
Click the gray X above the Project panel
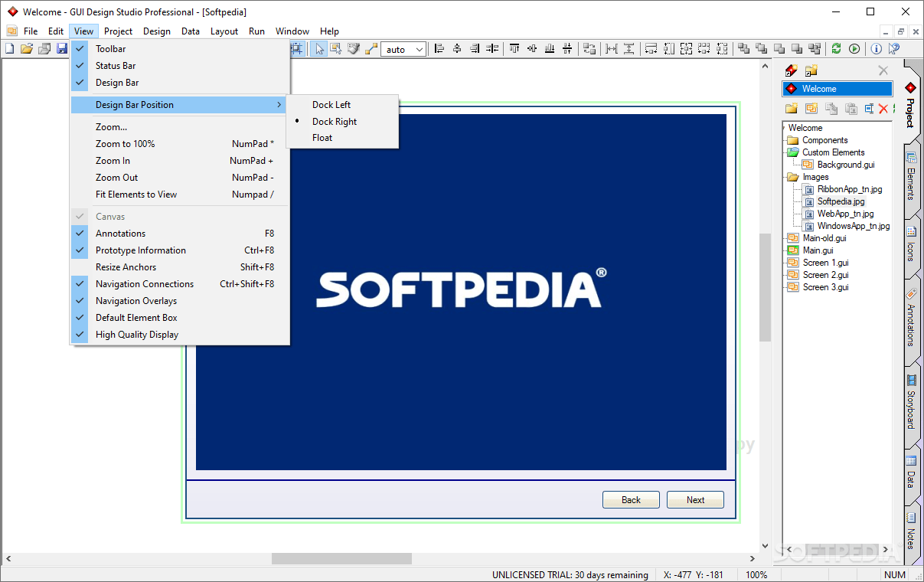pyautogui.click(x=883, y=70)
